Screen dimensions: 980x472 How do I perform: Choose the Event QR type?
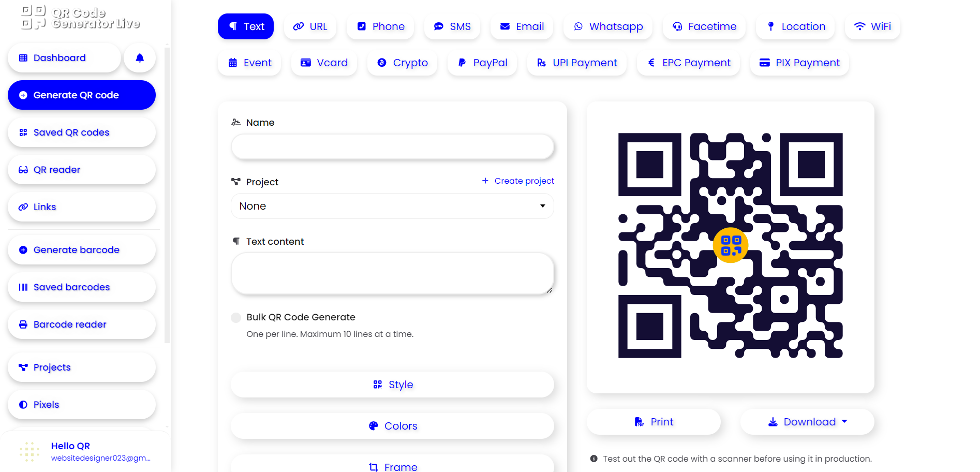pyautogui.click(x=249, y=63)
